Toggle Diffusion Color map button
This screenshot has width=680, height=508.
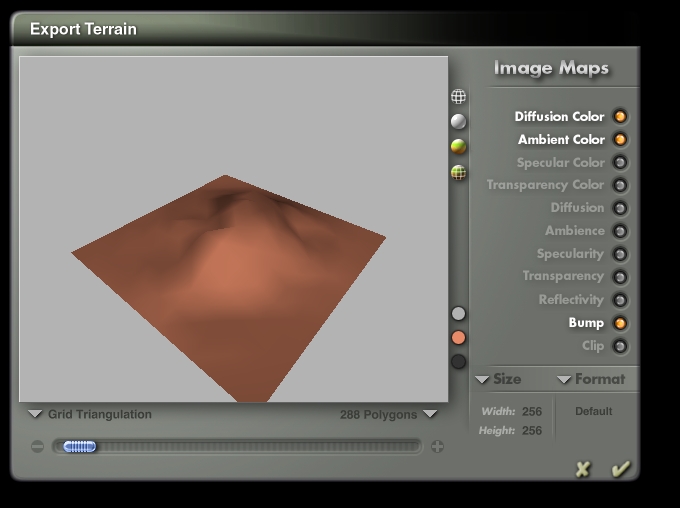620,116
